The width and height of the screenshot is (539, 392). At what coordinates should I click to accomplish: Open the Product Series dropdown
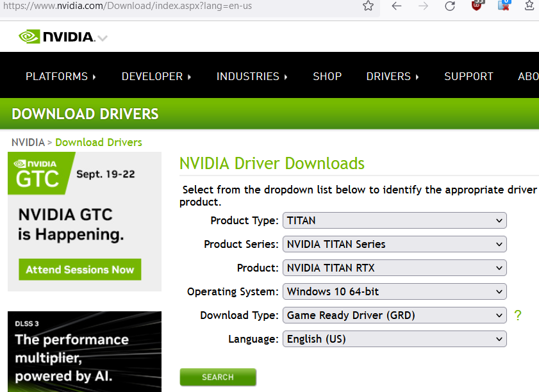pos(395,244)
